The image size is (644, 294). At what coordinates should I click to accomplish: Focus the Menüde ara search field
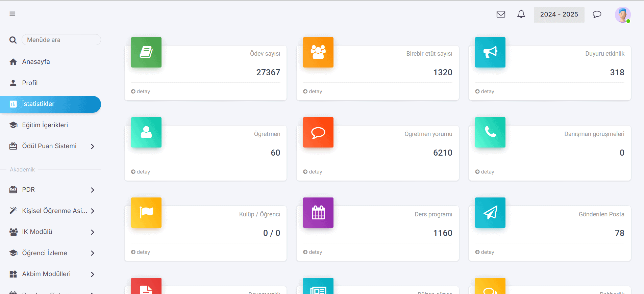61,40
